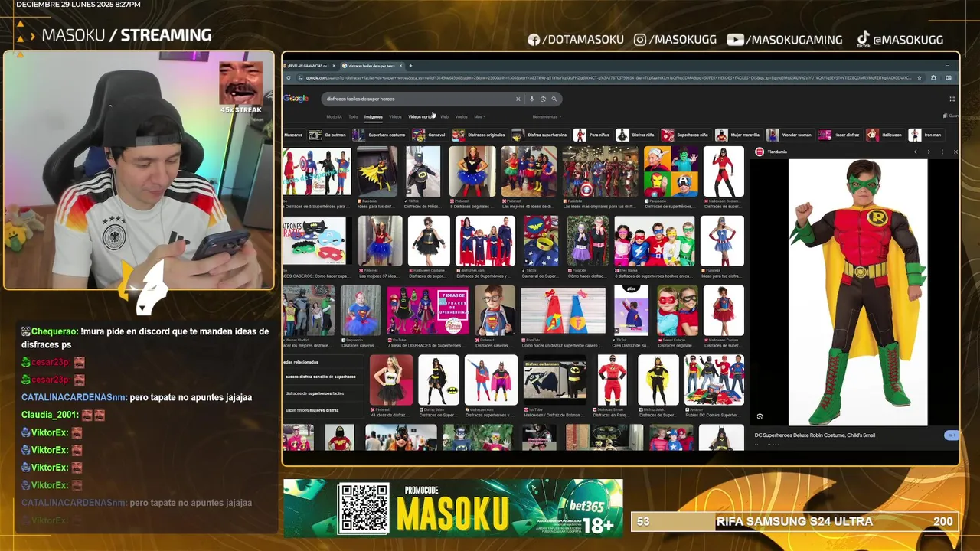
Task: Select the Disfraz superheroína filter chip
Action: [x=540, y=135]
